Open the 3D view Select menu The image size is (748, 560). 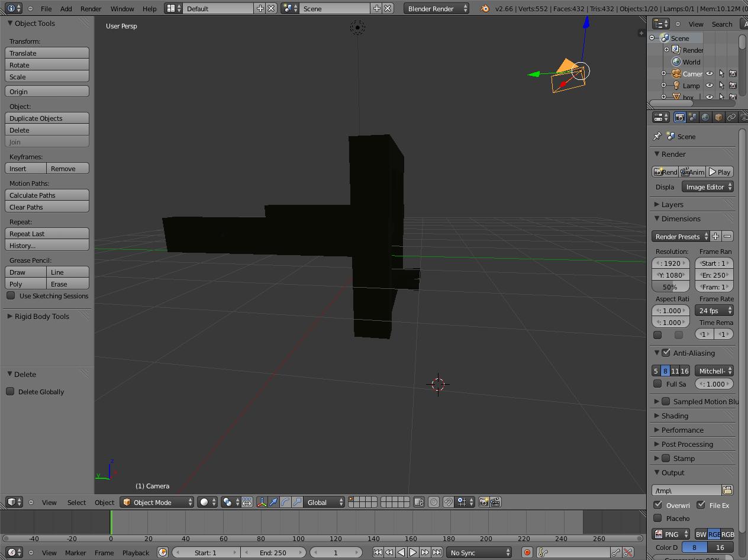[76, 502]
